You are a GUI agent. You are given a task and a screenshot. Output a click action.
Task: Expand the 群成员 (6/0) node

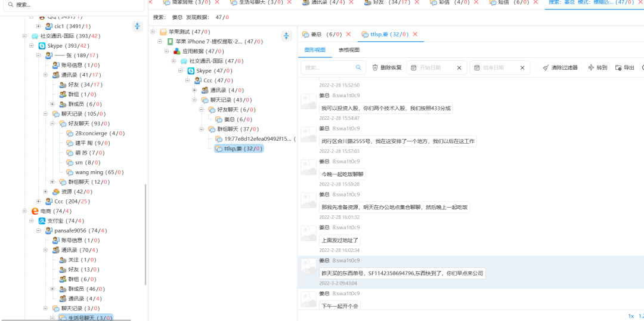tap(52, 104)
